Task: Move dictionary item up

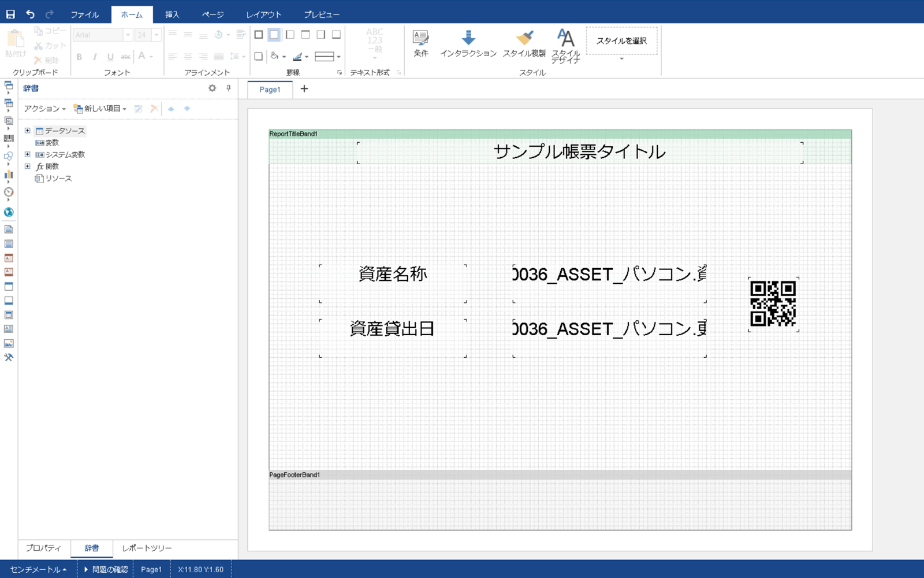Action: click(171, 109)
